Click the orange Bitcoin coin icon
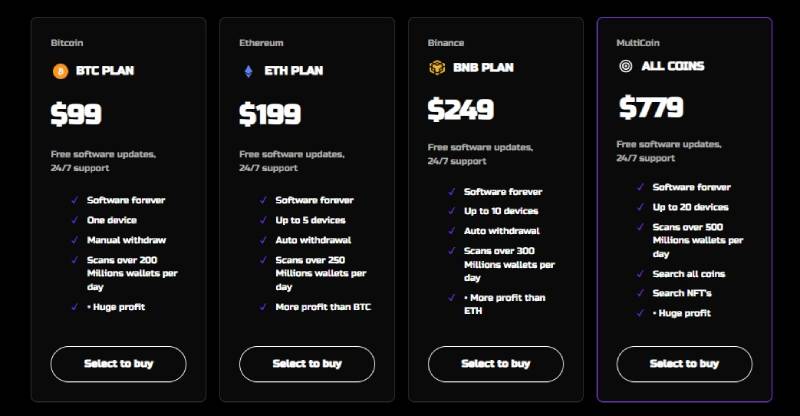The height and width of the screenshot is (416, 800). point(60,71)
